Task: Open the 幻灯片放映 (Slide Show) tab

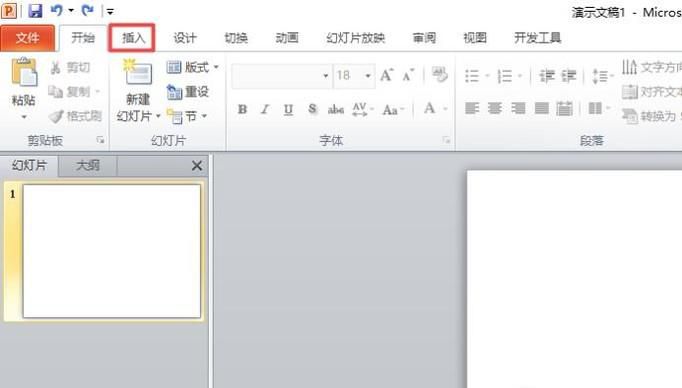Action: [x=355, y=38]
